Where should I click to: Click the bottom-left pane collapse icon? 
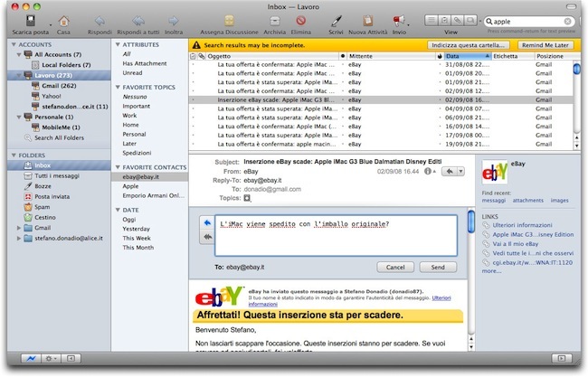(x=71, y=359)
